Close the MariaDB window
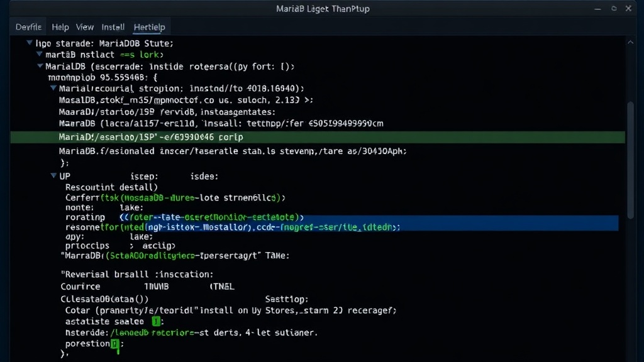 (628, 8)
